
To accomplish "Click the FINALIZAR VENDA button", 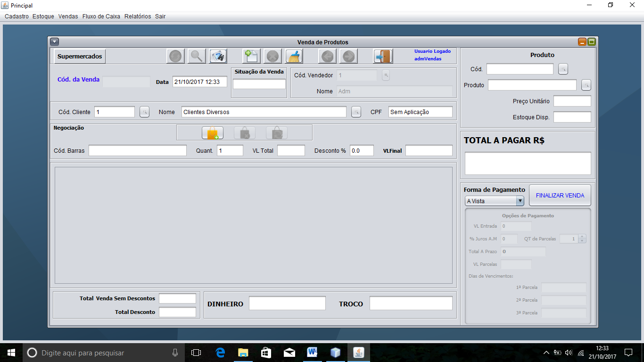I will [x=560, y=195].
